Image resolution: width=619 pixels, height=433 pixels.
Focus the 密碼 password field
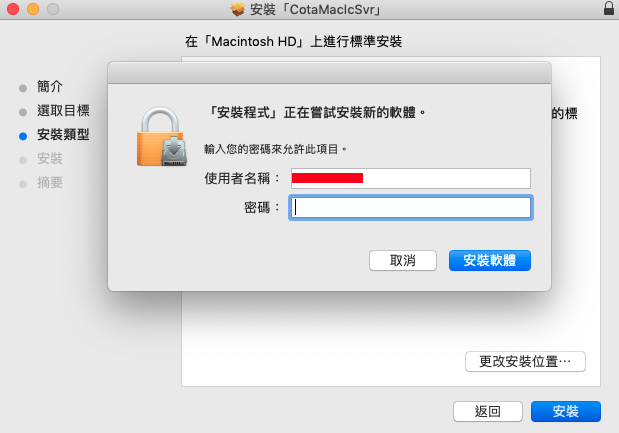pyautogui.click(x=411, y=208)
